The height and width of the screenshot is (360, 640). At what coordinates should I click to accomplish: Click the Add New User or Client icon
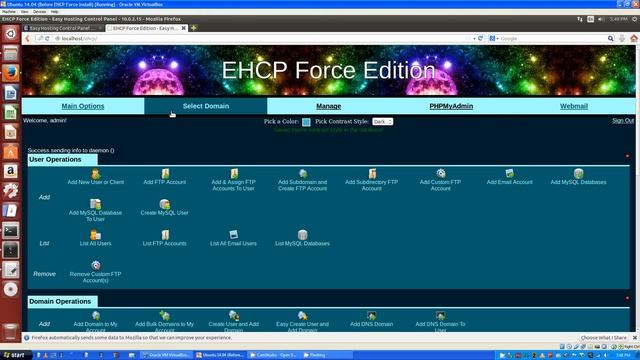point(96,173)
